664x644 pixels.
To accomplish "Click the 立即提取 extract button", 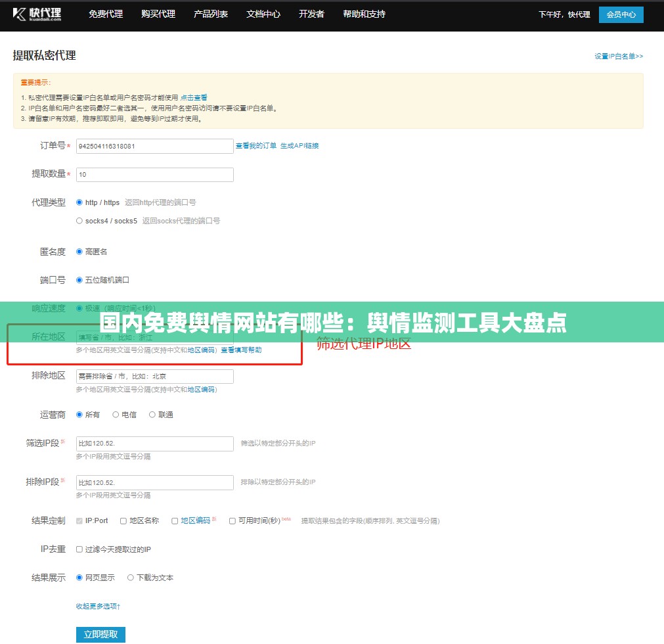I will (100, 634).
